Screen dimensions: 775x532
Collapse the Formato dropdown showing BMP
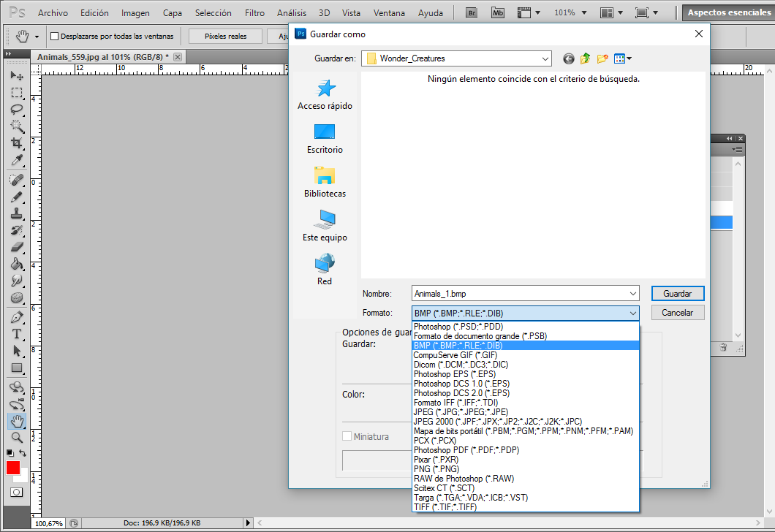[632, 313]
